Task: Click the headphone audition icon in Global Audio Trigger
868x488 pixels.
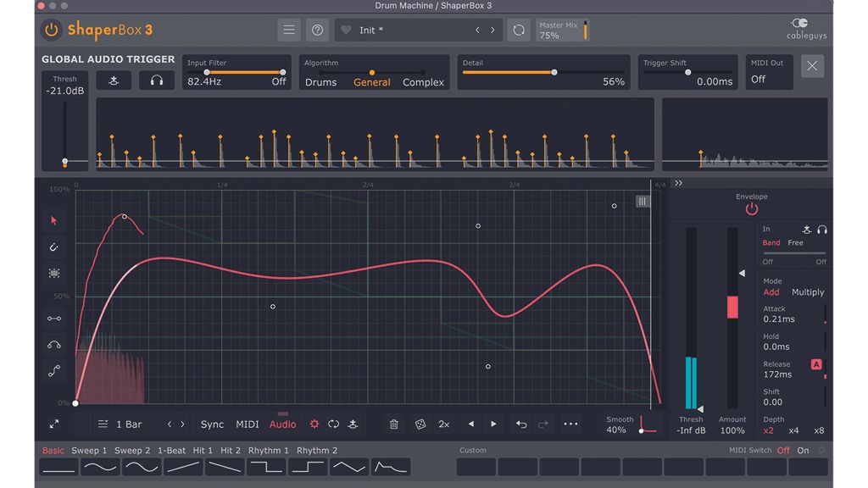Action: (x=156, y=80)
